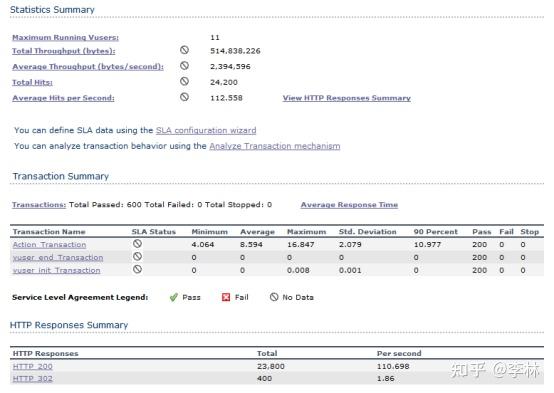554x393 pixels.
Task: Click the Average column header
Action: click(257, 232)
